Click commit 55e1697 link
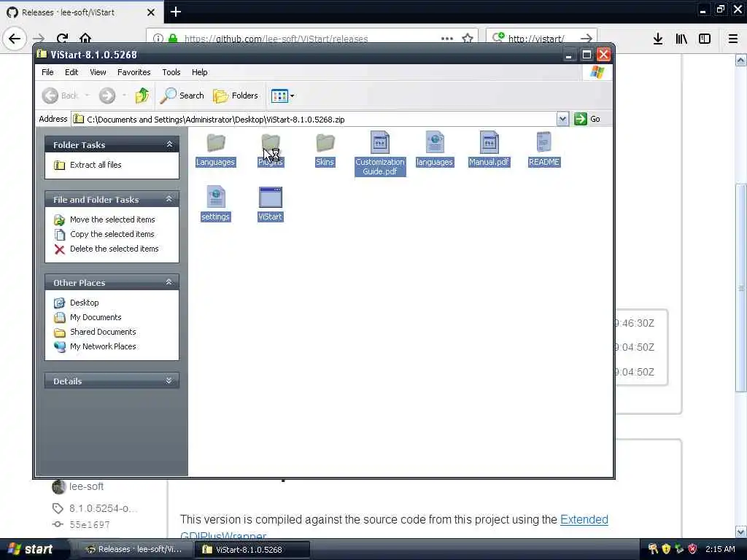This screenshot has width=747, height=560. pyautogui.click(x=90, y=525)
